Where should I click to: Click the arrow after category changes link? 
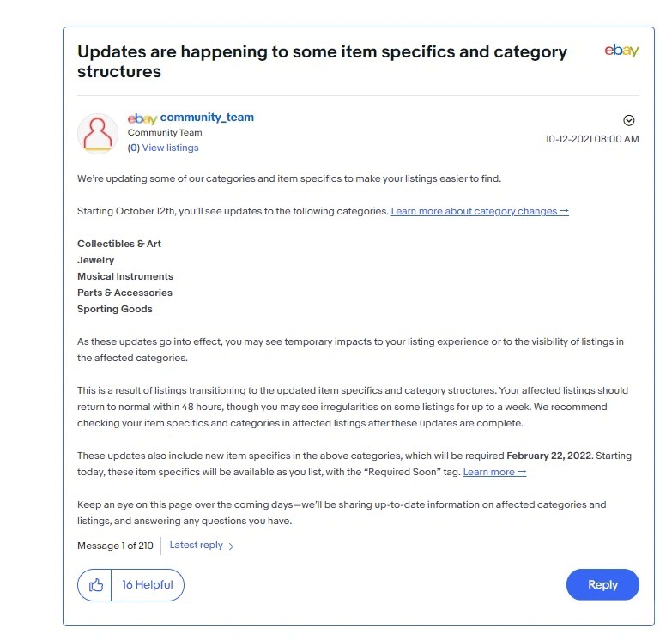pyautogui.click(x=565, y=211)
